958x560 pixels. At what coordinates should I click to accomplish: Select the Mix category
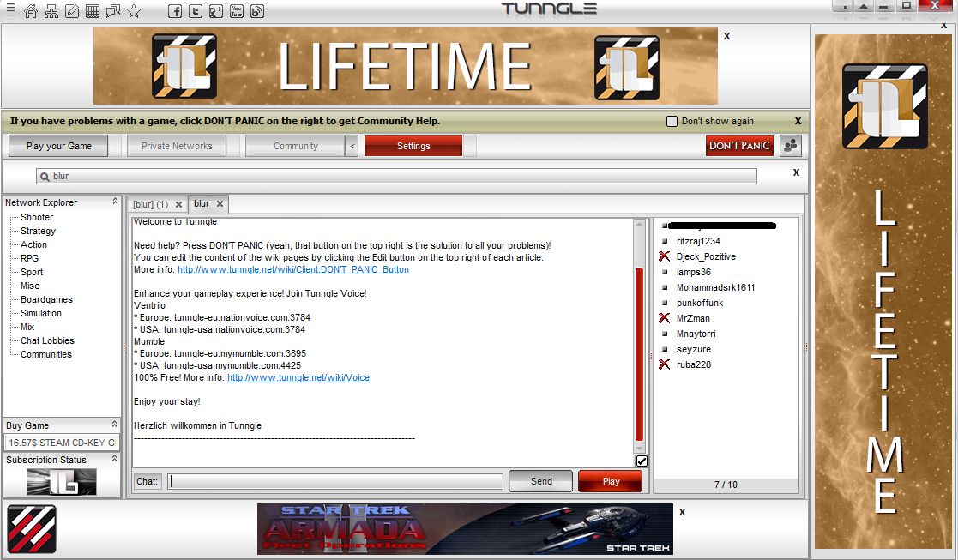(x=27, y=328)
